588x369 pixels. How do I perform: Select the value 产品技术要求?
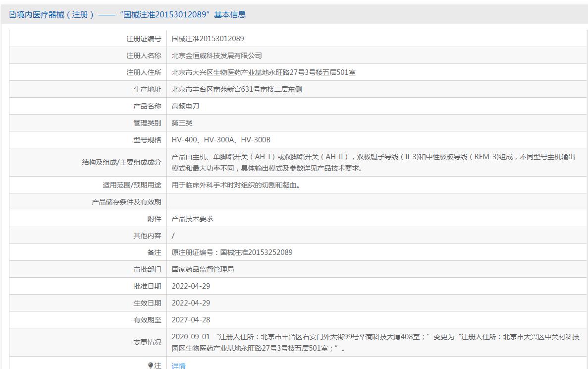tap(192, 219)
